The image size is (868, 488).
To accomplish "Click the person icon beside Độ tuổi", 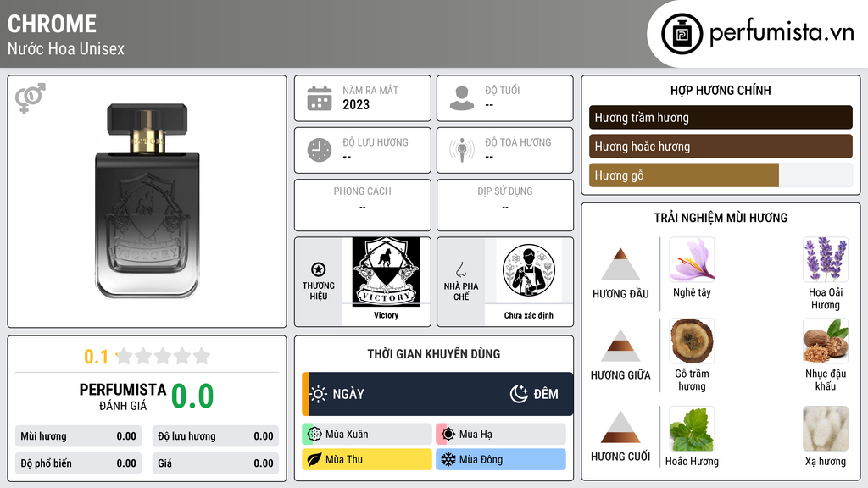I will point(462,98).
